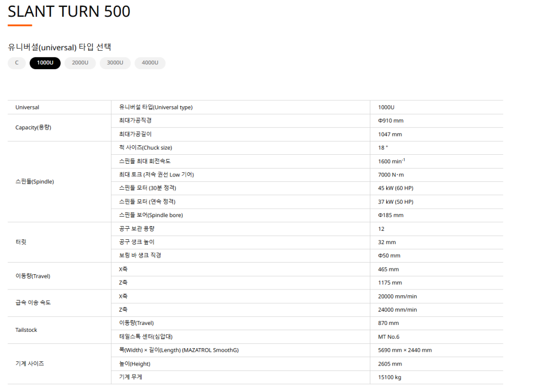Click the 유니버셜(universal) 타입 선택 label
541x392 pixels.
59,47
